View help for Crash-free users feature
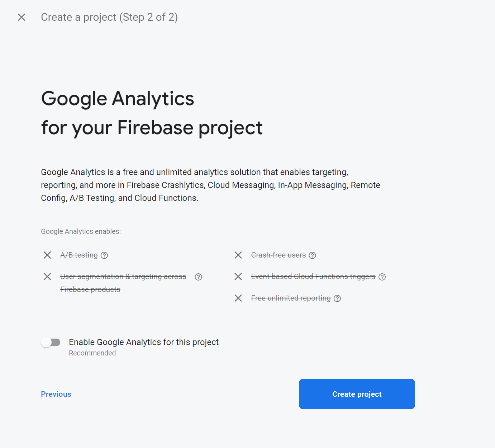The height and width of the screenshot is (448, 495). [x=313, y=255]
